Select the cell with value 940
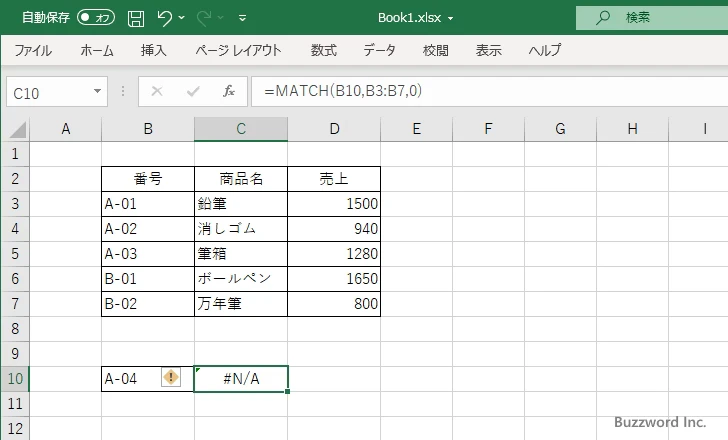 click(x=334, y=229)
